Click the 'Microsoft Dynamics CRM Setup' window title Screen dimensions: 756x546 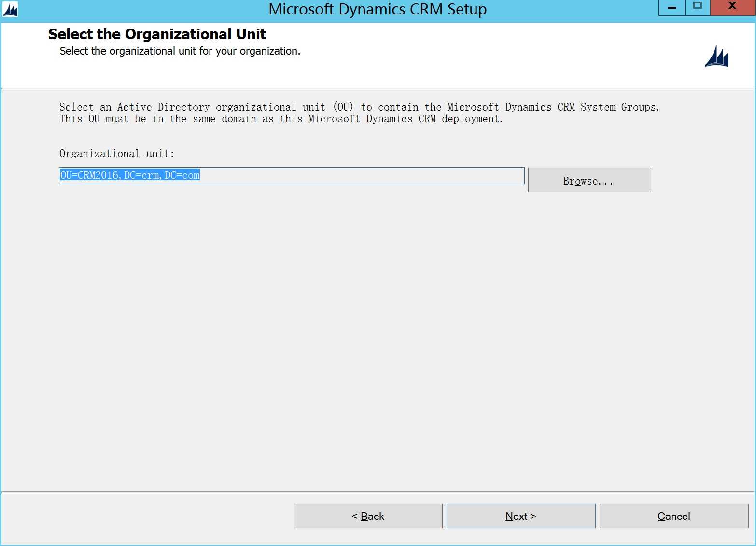click(378, 9)
